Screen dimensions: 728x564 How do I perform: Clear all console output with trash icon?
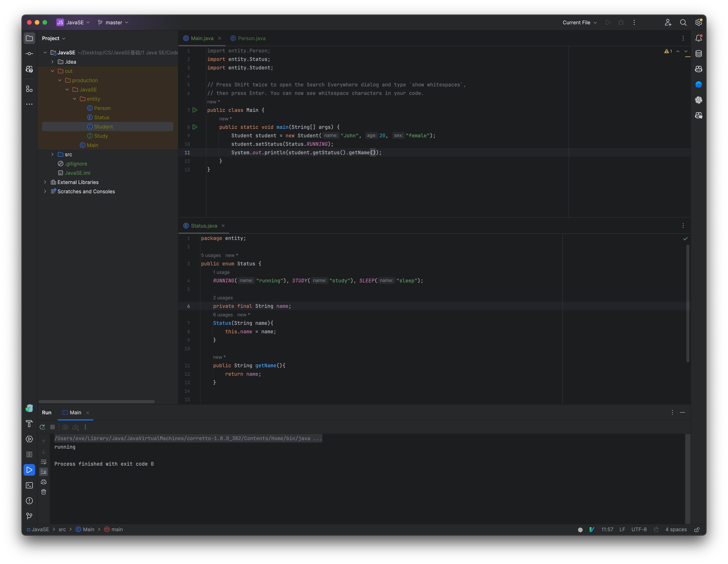pyautogui.click(x=44, y=492)
